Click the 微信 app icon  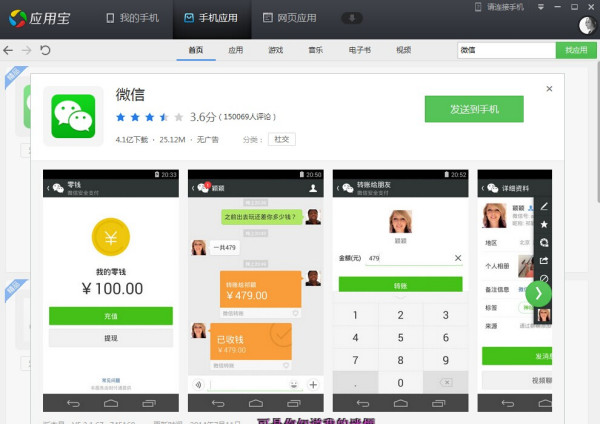click(73, 116)
